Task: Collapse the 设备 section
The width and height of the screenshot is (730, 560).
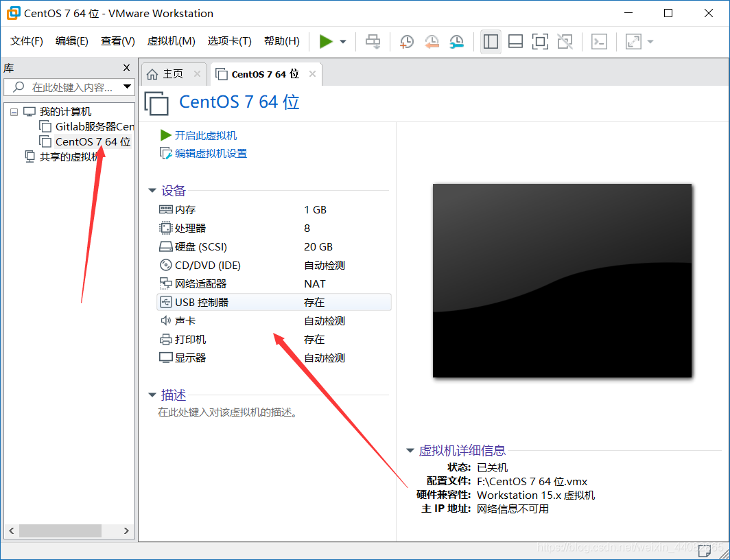Action: pos(152,190)
